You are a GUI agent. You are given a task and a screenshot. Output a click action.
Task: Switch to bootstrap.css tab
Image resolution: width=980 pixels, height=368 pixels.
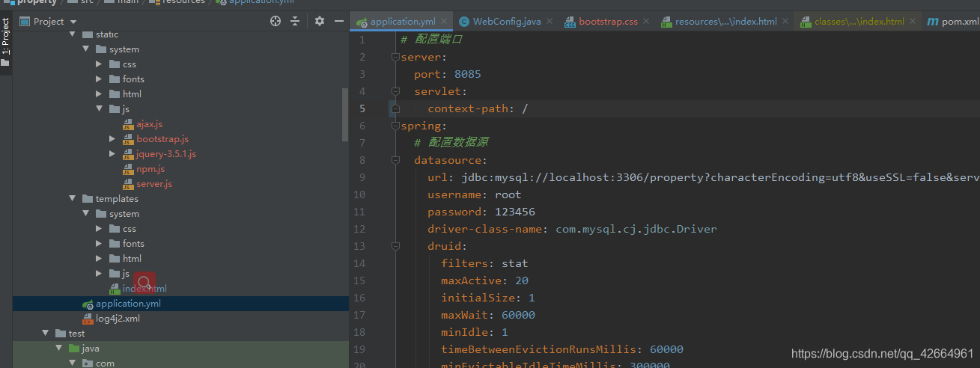tap(608, 22)
